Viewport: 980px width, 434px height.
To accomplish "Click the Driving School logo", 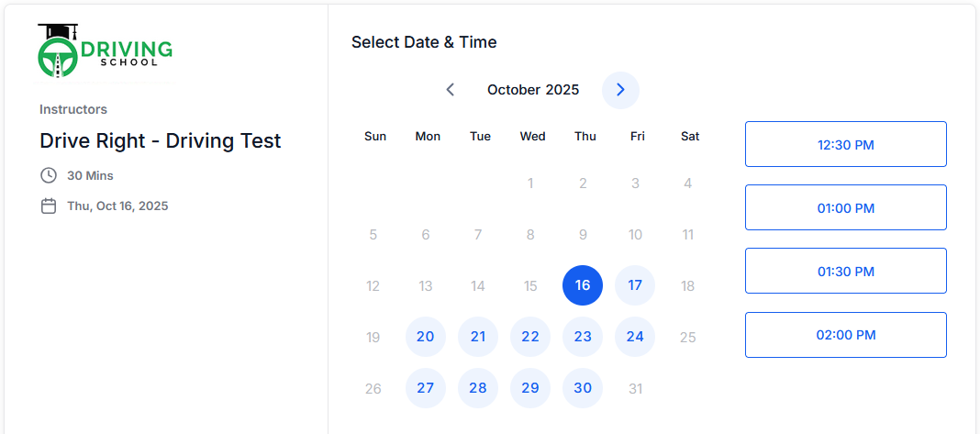I will point(106,51).
